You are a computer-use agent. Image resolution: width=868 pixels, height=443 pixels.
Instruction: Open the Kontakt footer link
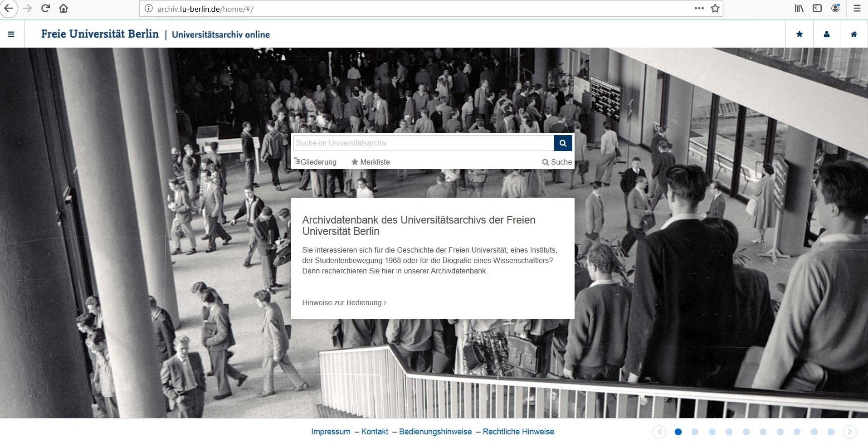375,431
